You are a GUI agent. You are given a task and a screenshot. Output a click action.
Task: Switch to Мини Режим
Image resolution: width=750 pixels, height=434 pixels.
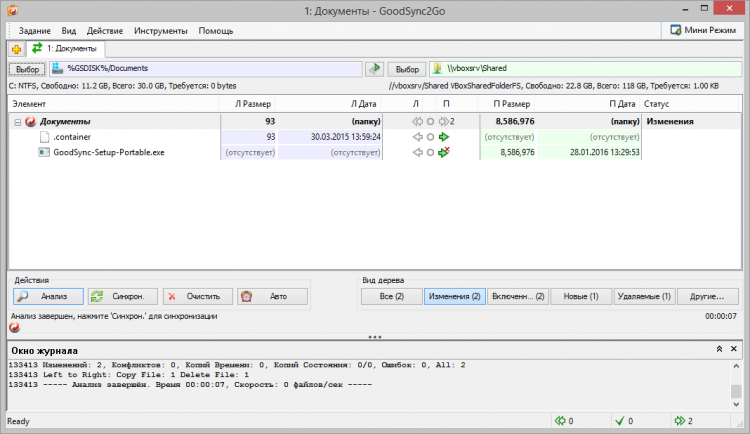703,30
